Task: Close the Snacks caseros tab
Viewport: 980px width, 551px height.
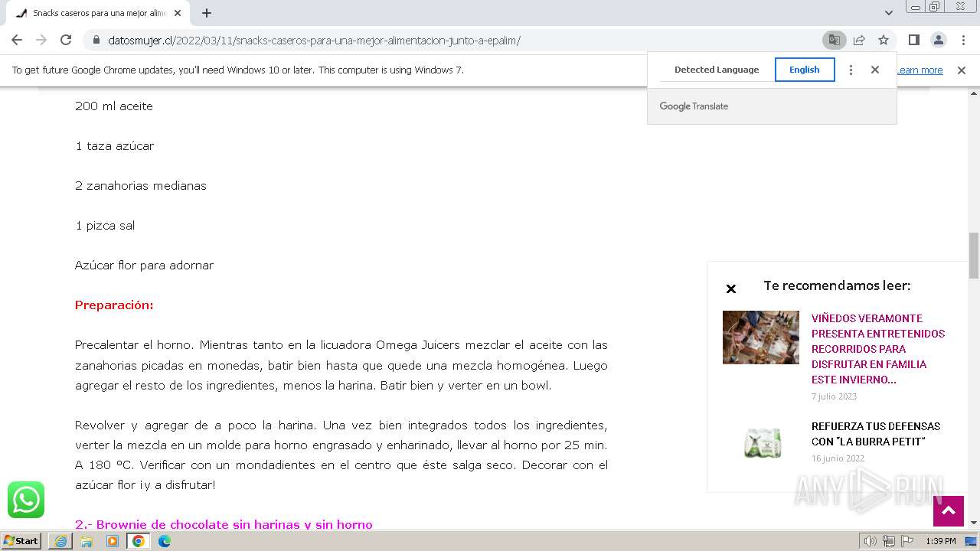Action: pyautogui.click(x=178, y=13)
